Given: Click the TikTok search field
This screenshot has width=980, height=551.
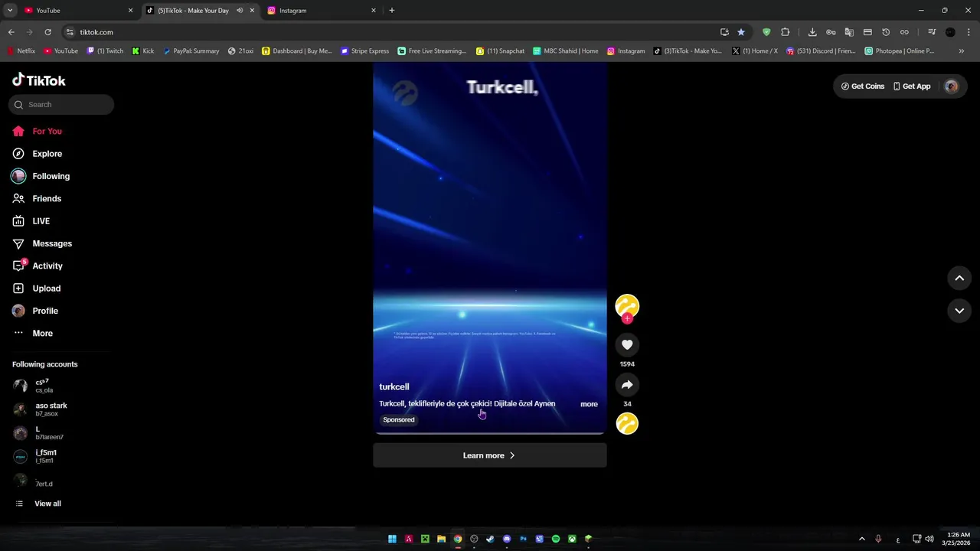Looking at the screenshot, I should [x=61, y=105].
